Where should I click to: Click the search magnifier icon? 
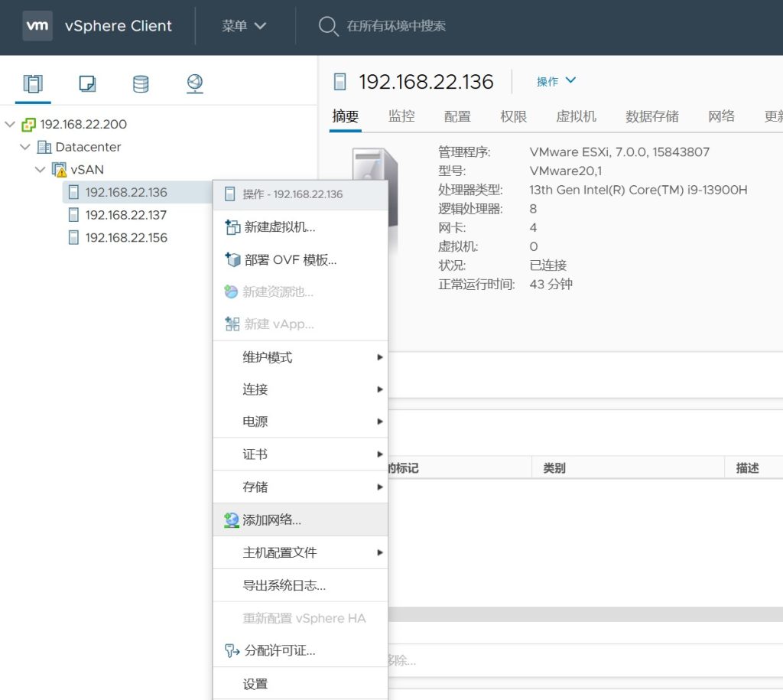click(x=328, y=25)
